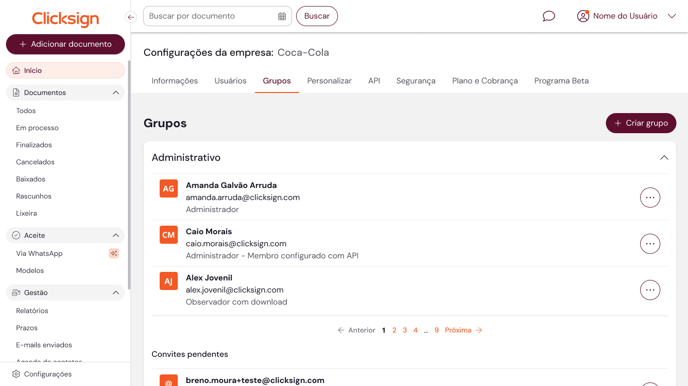Open the Nome do Usuário dropdown arrow
The height and width of the screenshot is (386, 688).
pyautogui.click(x=672, y=16)
